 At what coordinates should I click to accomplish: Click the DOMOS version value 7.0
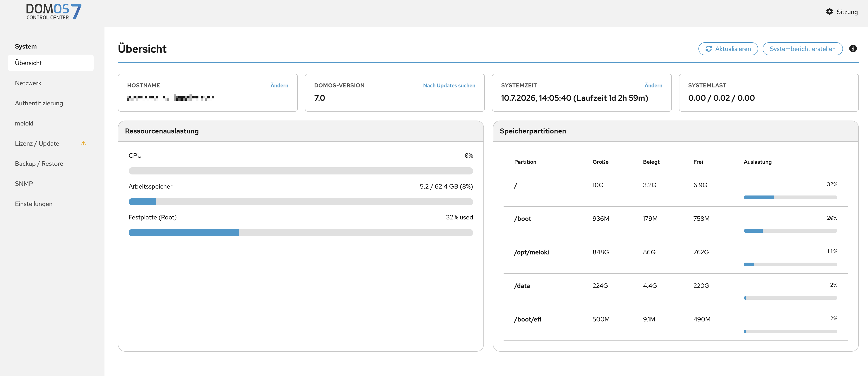pos(319,98)
